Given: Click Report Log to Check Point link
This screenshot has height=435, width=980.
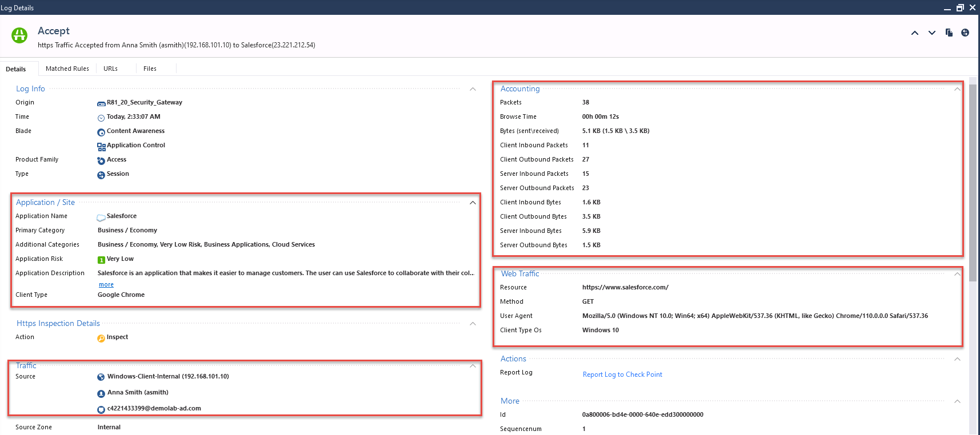Looking at the screenshot, I should pos(622,374).
